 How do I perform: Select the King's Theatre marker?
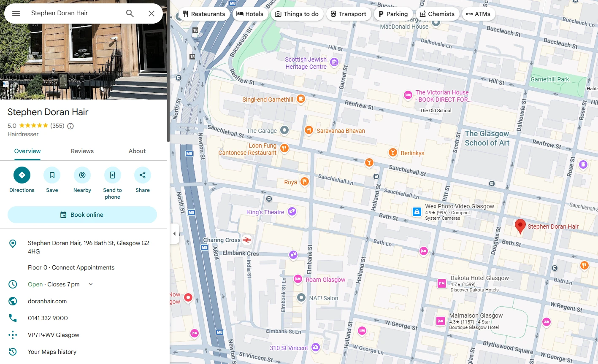point(292,212)
